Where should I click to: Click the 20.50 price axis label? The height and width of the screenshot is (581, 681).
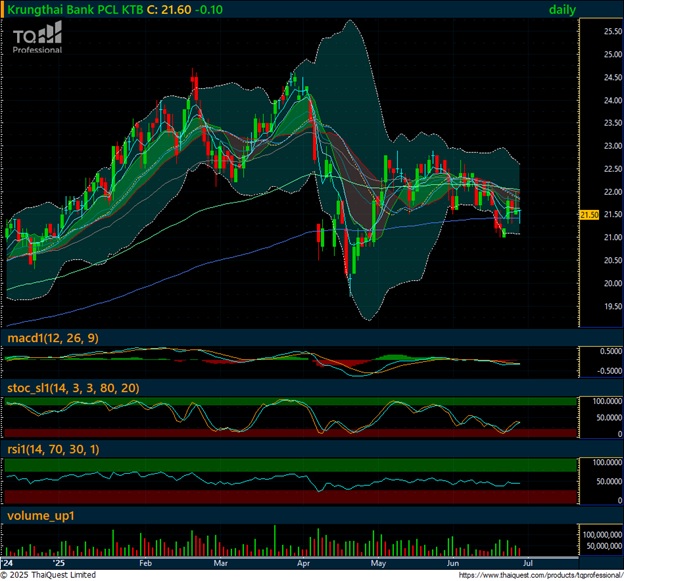click(x=613, y=261)
